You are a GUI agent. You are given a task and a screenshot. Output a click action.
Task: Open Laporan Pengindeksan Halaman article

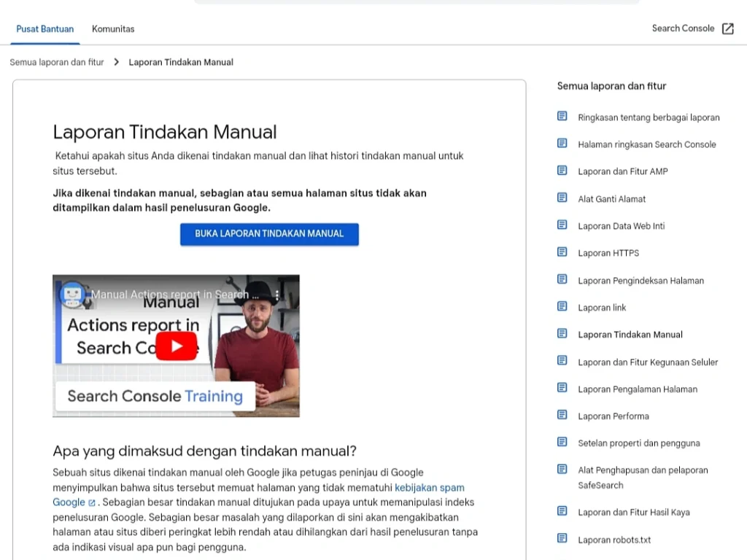coord(640,281)
